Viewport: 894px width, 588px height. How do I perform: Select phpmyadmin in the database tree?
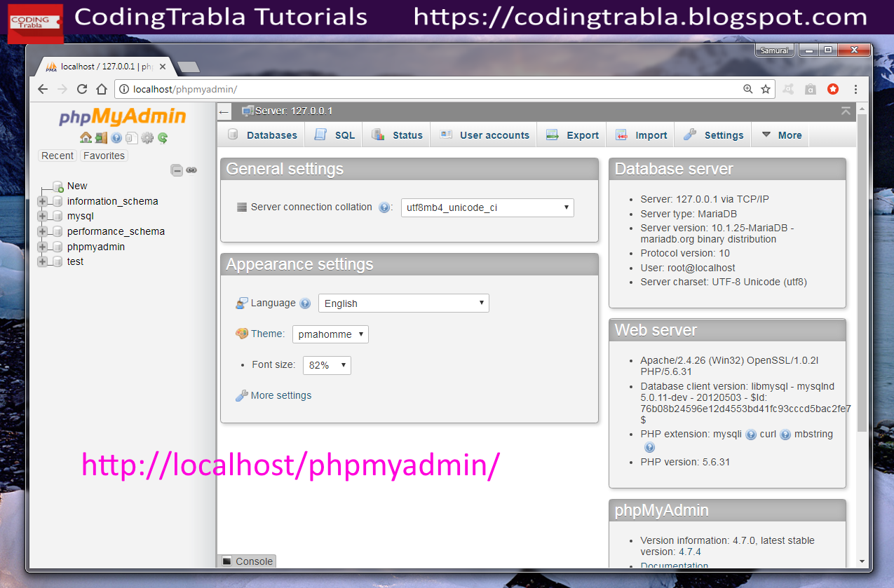[x=96, y=247]
